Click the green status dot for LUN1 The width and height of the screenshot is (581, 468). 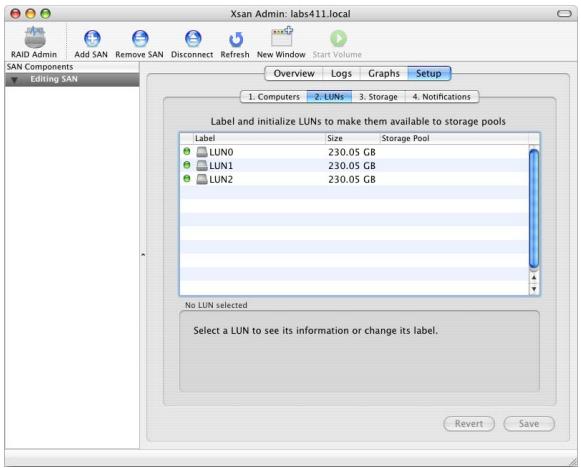(x=187, y=165)
